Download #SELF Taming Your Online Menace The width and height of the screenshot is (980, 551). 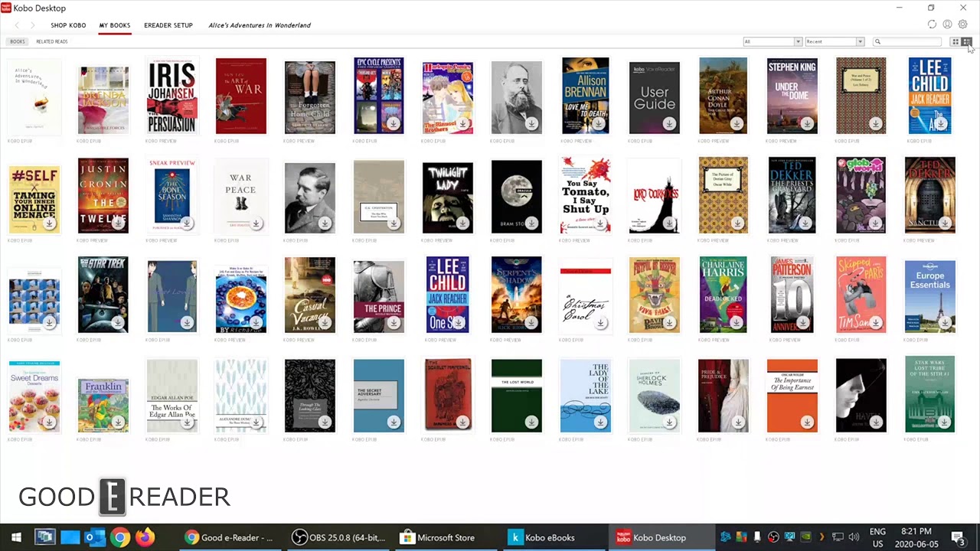click(49, 223)
